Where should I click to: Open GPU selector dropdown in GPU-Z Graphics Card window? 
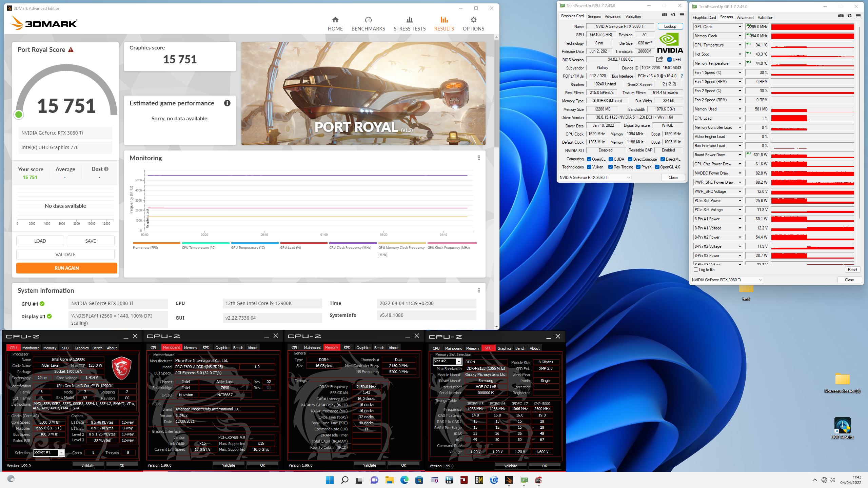[595, 178]
